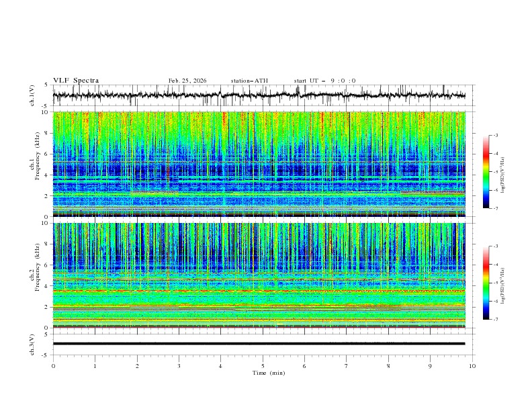This screenshot has width=532, height=411.
Task: Click the ch.3 flat black waveform trace
Action: (x=259, y=344)
